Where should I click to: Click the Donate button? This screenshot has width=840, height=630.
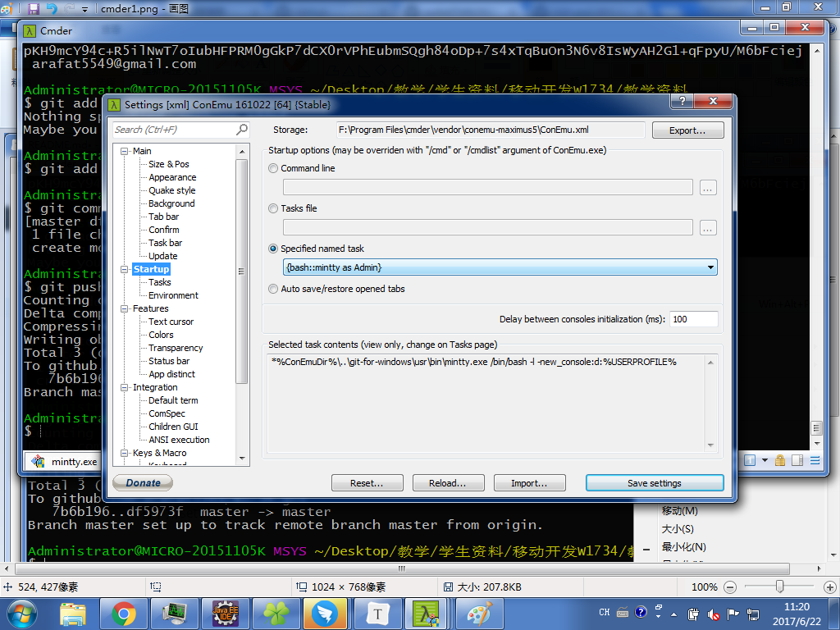coord(143,482)
